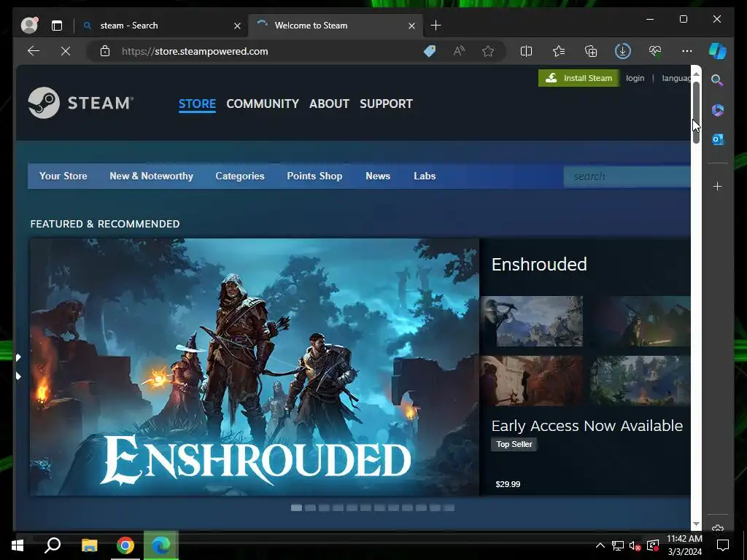This screenshot has width=747, height=560.
Task: Open the language dropdown
Action: tap(676, 78)
